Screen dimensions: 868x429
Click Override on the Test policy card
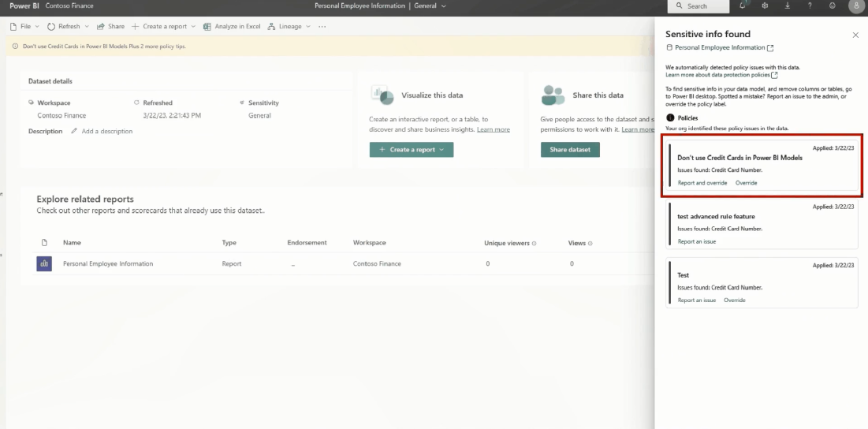735,300
